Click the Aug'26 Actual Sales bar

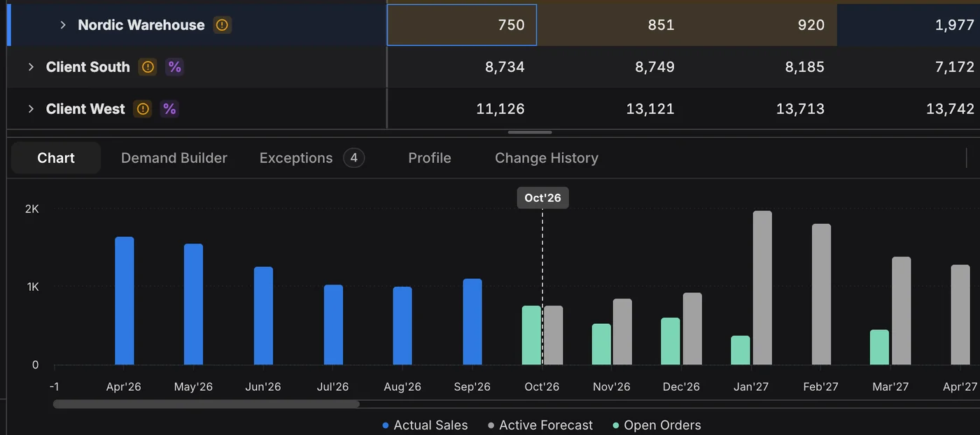tap(402, 326)
